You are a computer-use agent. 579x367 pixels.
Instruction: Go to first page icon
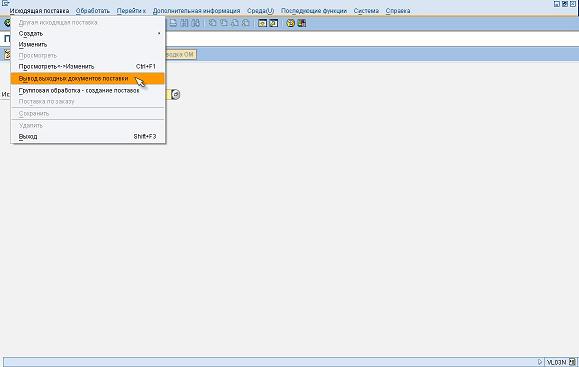pyautogui.click(x=213, y=23)
